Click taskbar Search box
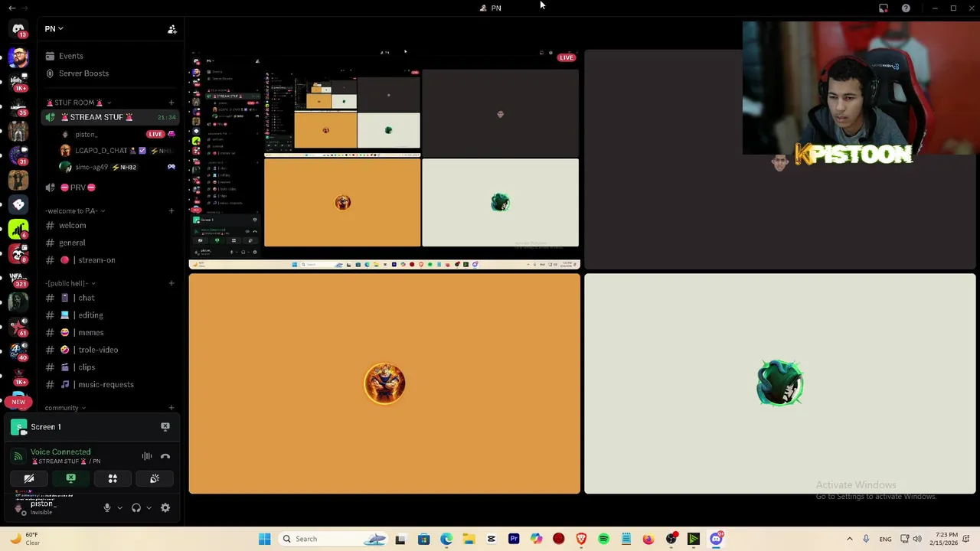The image size is (980, 551). click(x=332, y=539)
